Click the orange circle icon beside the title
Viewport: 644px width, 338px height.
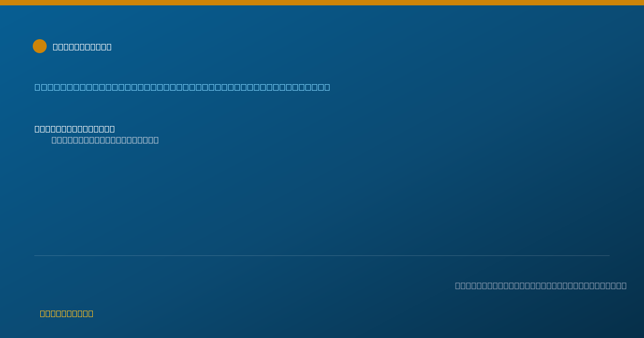click(x=40, y=46)
